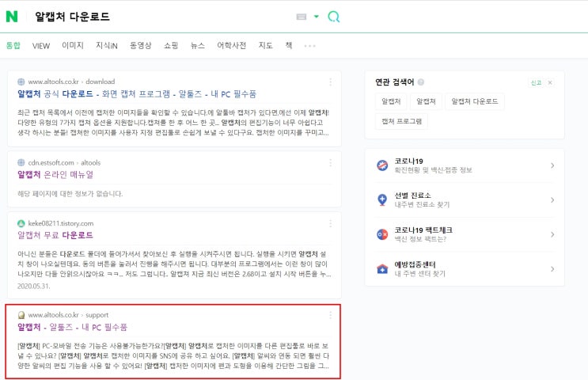This screenshot has height=380, width=588.
Task: Open options menu of 무료 다운로드 result
Action: click(x=330, y=223)
